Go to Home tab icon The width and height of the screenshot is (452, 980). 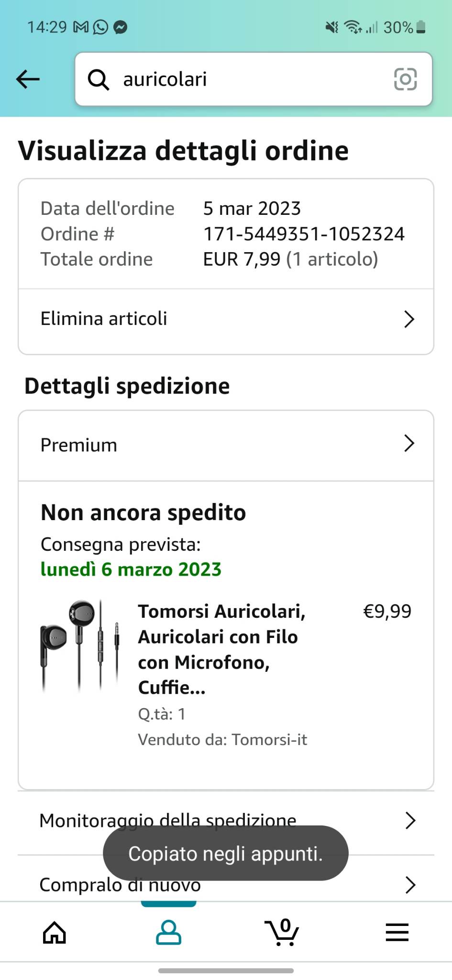(x=55, y=932)
